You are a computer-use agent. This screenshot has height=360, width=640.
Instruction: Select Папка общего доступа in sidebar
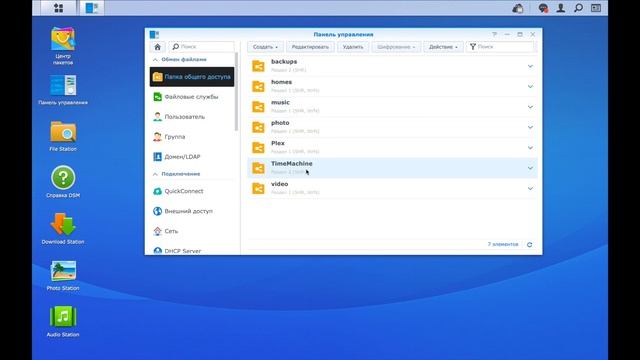192,77
